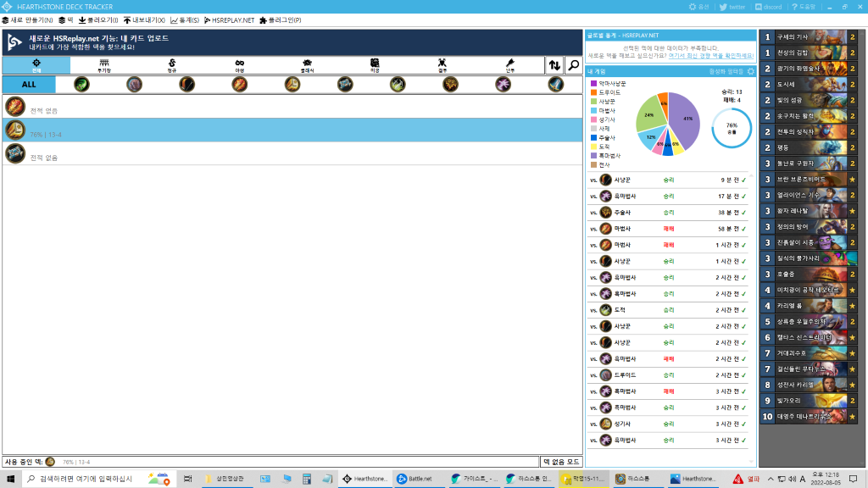868x488 pixels.
Task: Switch to 난투 deck type tab
Action: (x=509, y=65)
